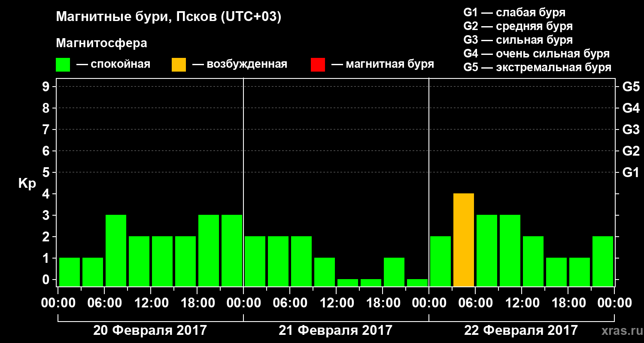The width and height of the screenshot is (644, 343).
Task: Click the 12:00 time label for 21 February
Action: pos(336,303)
